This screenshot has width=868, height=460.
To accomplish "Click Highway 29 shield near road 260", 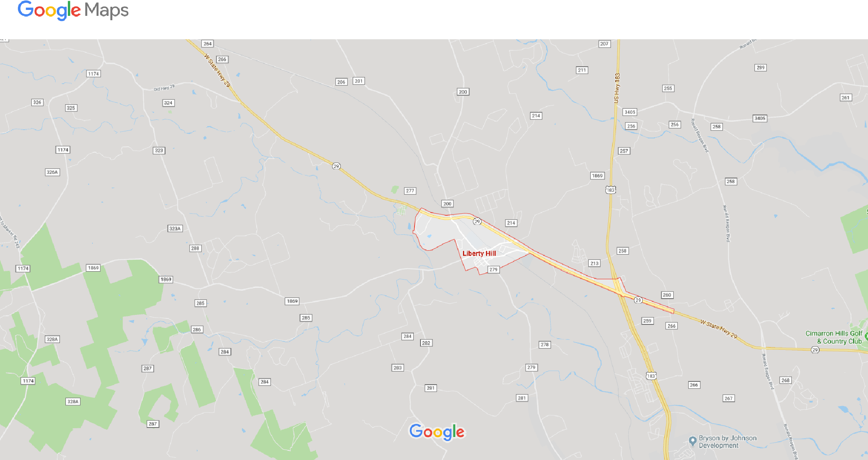I will click(x=638, y=300).
